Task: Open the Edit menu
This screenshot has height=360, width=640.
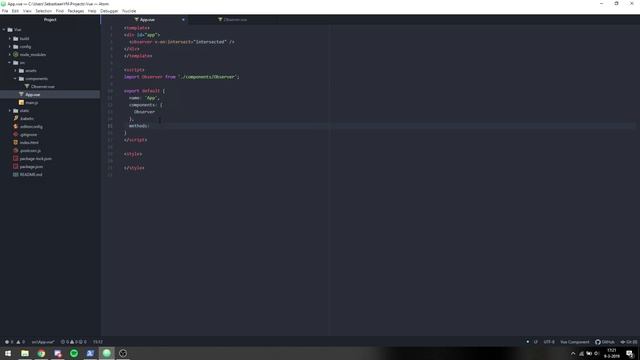Action: pos(15,11)
